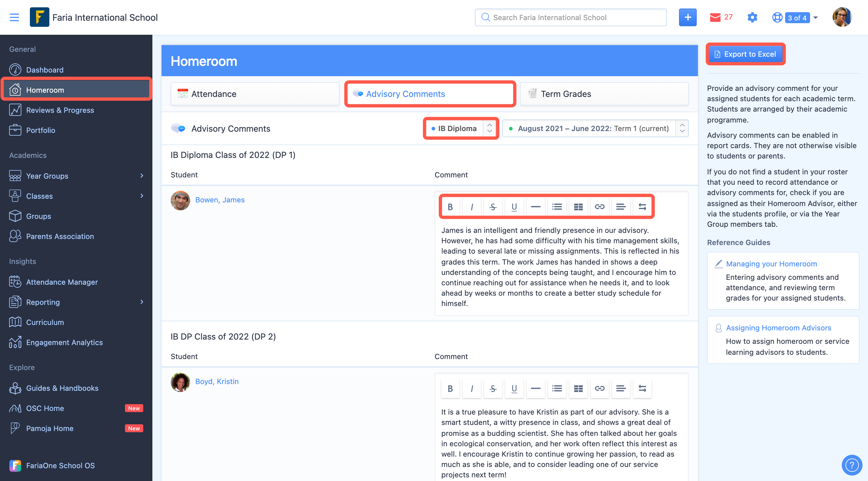Apply underline in James Bowen's comment toolbar
Image resolution: width=868 pixels, height=481 pixels.
pyautogui.click(x=514, y=207)
